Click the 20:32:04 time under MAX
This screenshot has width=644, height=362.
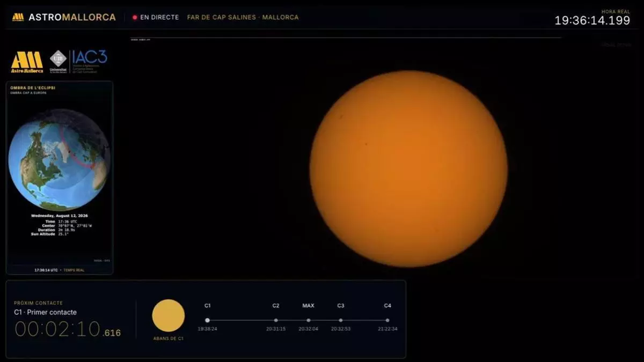308,329
